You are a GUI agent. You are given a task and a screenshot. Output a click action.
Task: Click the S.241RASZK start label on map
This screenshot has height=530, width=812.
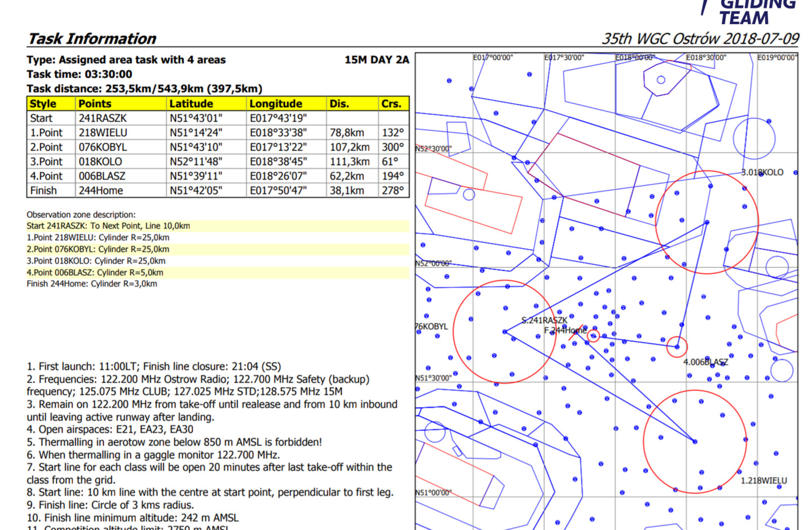point(544,320)
